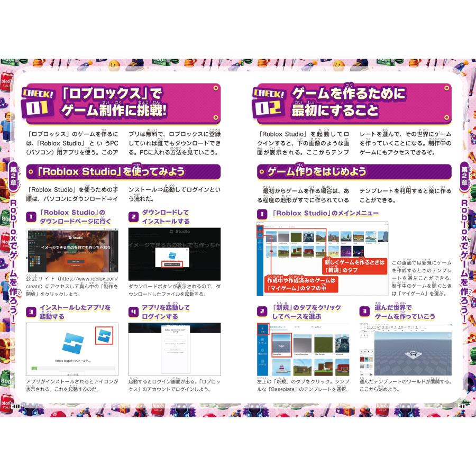Choose the Concert template thumbnail
This screenshot has width=476, height=476.
coord(342,343)
